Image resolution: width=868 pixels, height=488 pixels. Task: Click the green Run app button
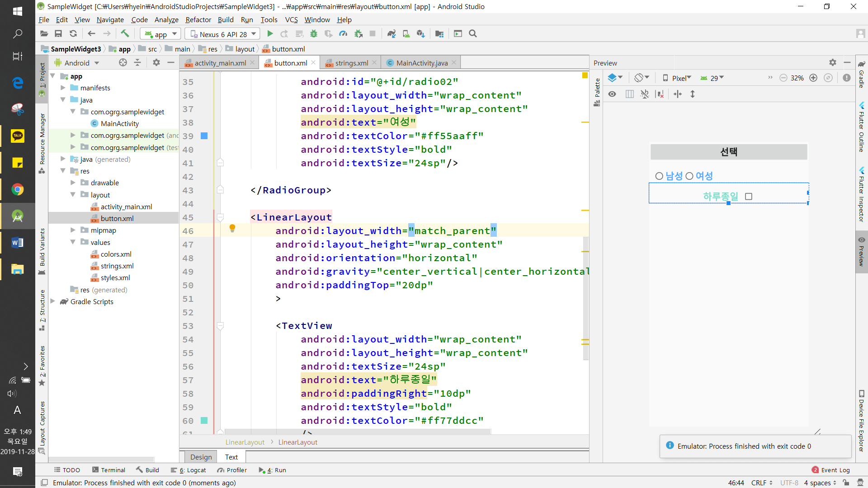[x=270, y=34]
